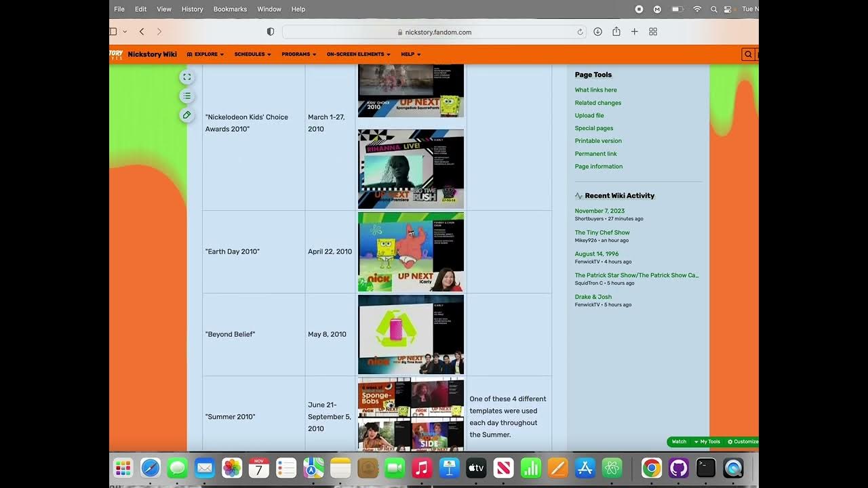Edit the page using the pencil icon
868x488 pixels.
point(186,115)
